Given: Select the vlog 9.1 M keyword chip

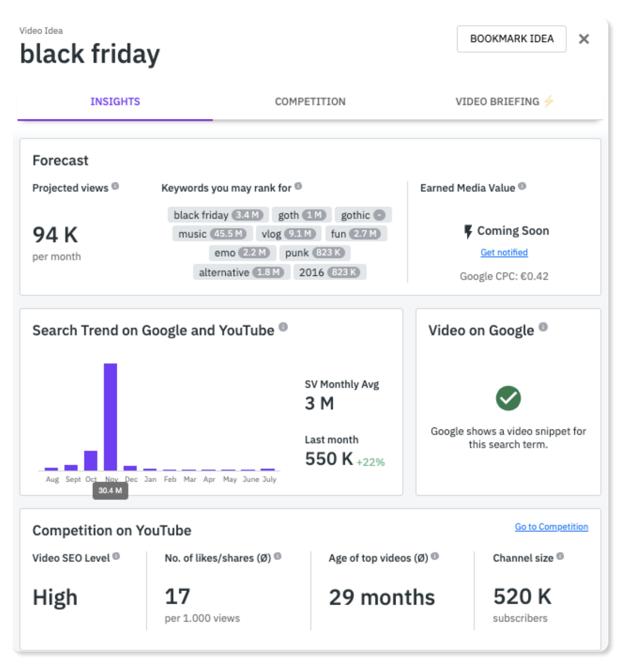Looking at the screenshot, I should pos(288,234).
